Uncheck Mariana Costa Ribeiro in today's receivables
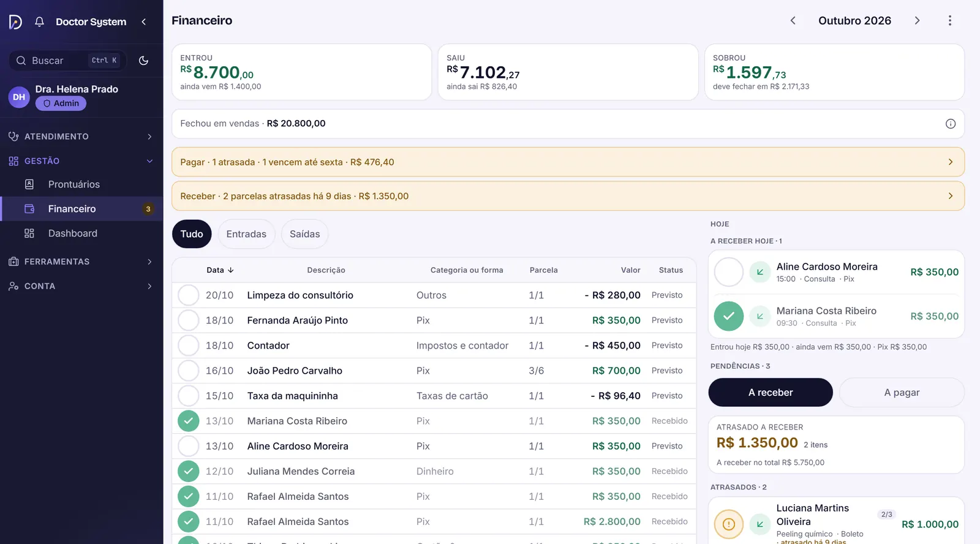Image resolution: width=980 pixels, height=544 pixels. point(729,316)
